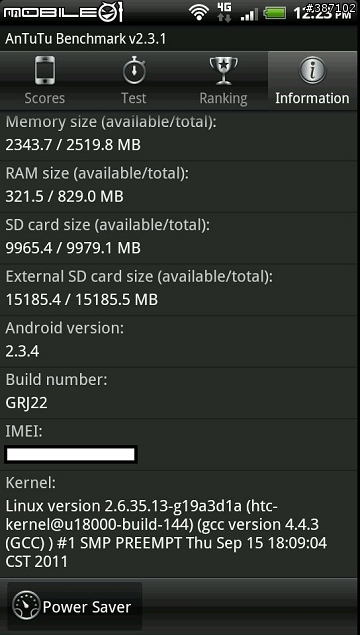360x635 pixels.
Task: Tap the AnTuTu Benchmark v2.3.1 title
Action: (85, 39)
